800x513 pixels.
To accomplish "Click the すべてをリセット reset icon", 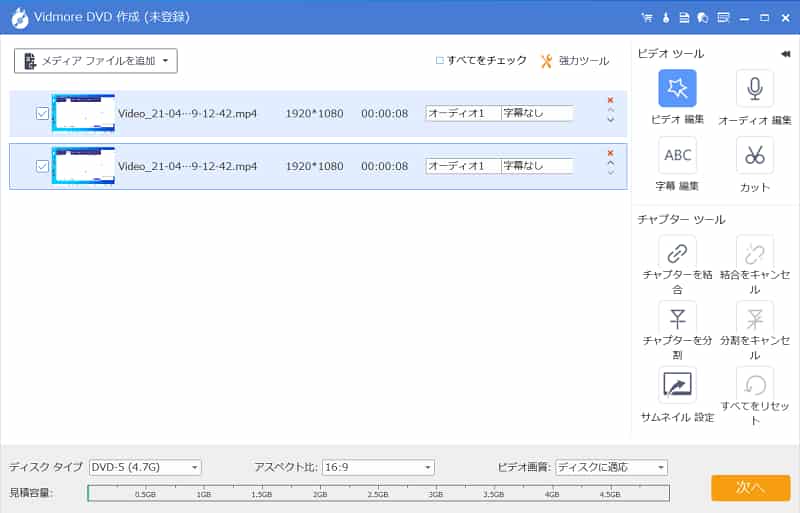I will [x=755, y=385].
